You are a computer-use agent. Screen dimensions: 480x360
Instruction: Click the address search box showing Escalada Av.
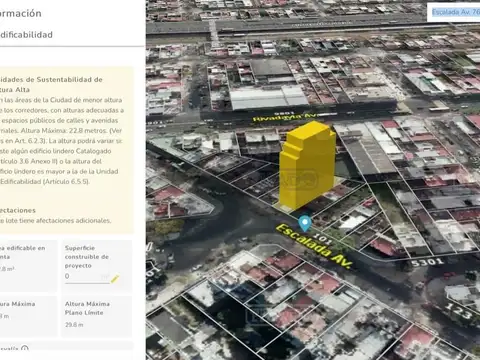click(454, 13)
